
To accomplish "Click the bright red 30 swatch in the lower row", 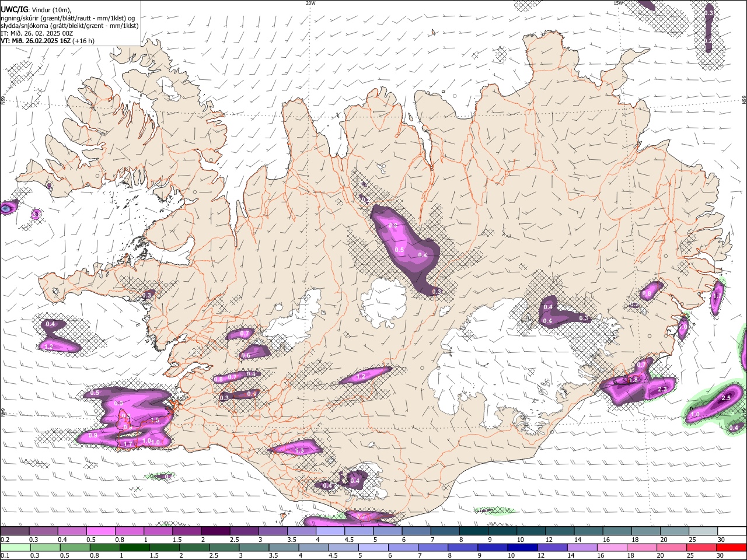I will (731, 548).
